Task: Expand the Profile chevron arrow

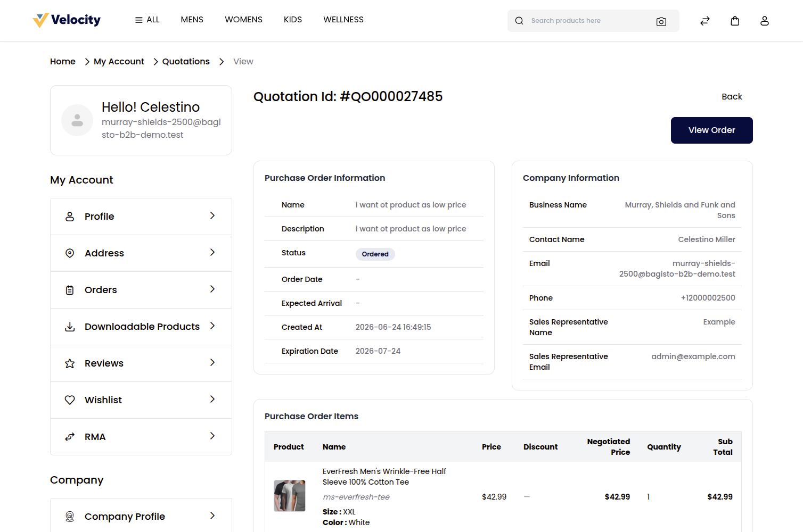Action: tap(212, 215)
